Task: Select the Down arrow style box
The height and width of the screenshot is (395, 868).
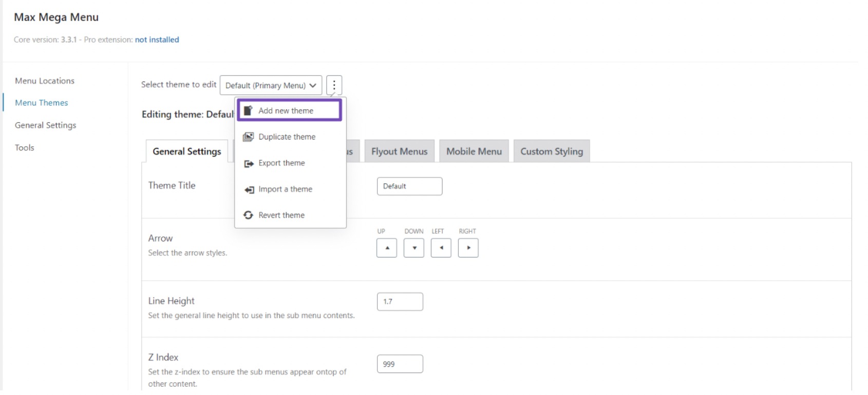Action: [x=414, y=248]
